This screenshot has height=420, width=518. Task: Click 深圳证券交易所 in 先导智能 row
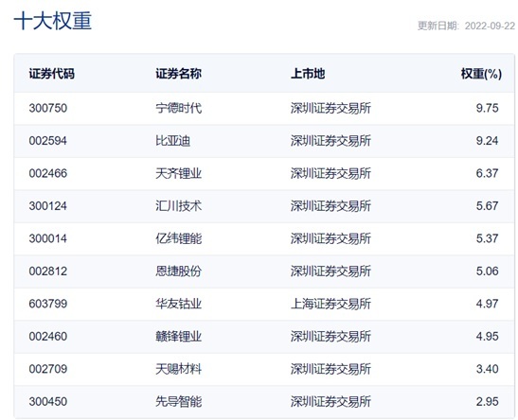click(x=330, y=401)
